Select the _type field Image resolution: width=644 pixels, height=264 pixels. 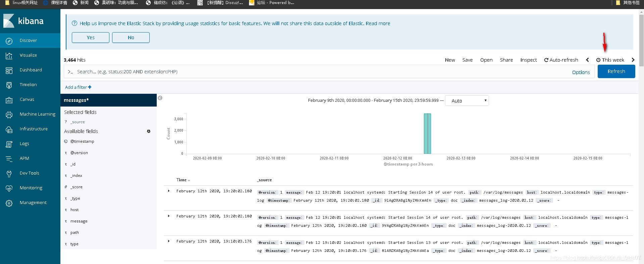tap(75, 198)
